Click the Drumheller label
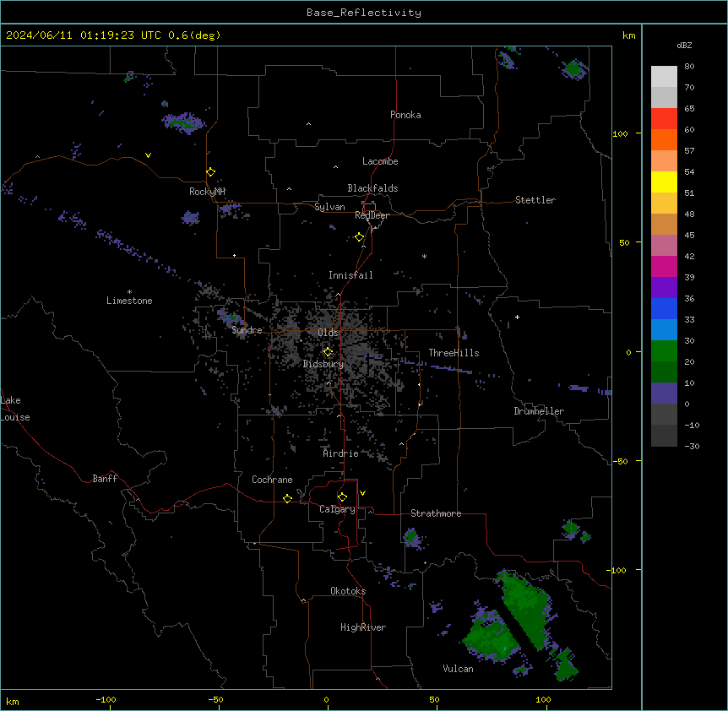728x711 pixels. point(539,411)
